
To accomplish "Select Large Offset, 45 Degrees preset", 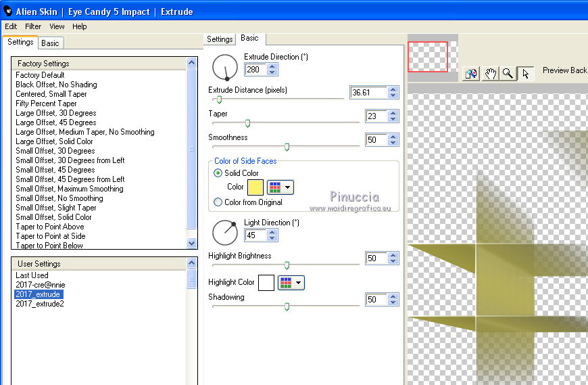I will coord(56,122).
